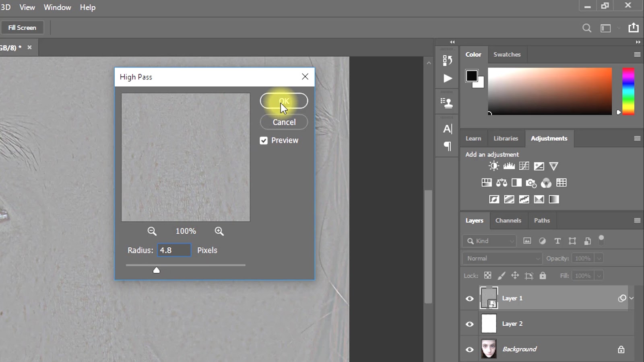Click the foreground color swatch
Image resolution: width=644 pixels, height=362 pixels.
(x=472, y=76)
